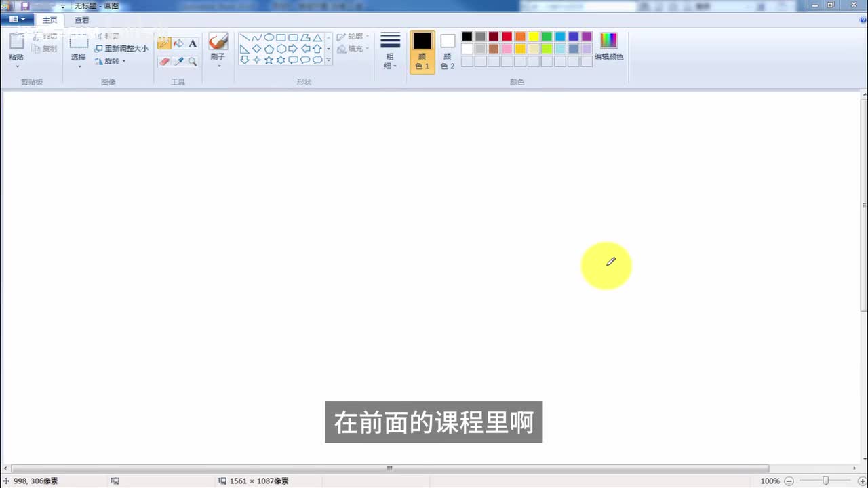
Task: Pick the pink color swatch
Action: (x=507, y=49)
